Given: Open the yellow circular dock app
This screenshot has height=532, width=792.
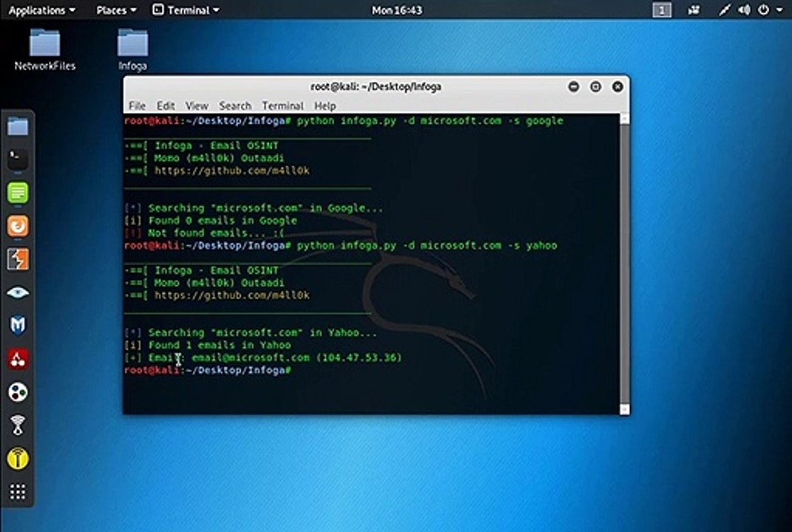Looking at the screenshot, I should click(18, 459).
